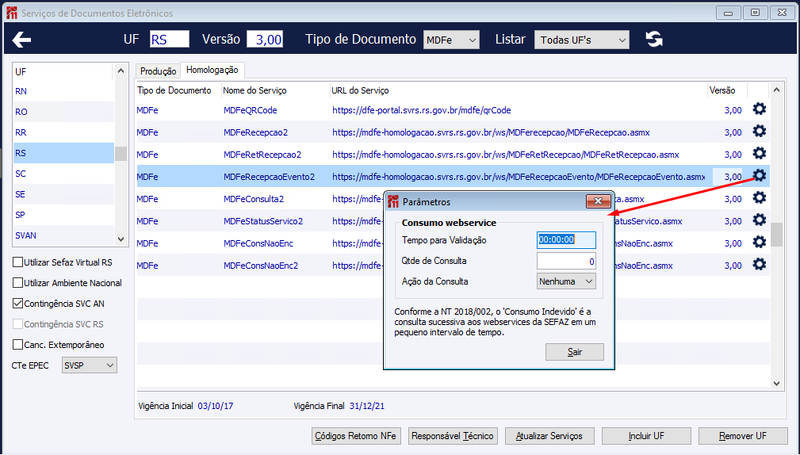800x455 pixels.
Task: Click the dfe-portal qrCode URL
Action: pos(421,110)
